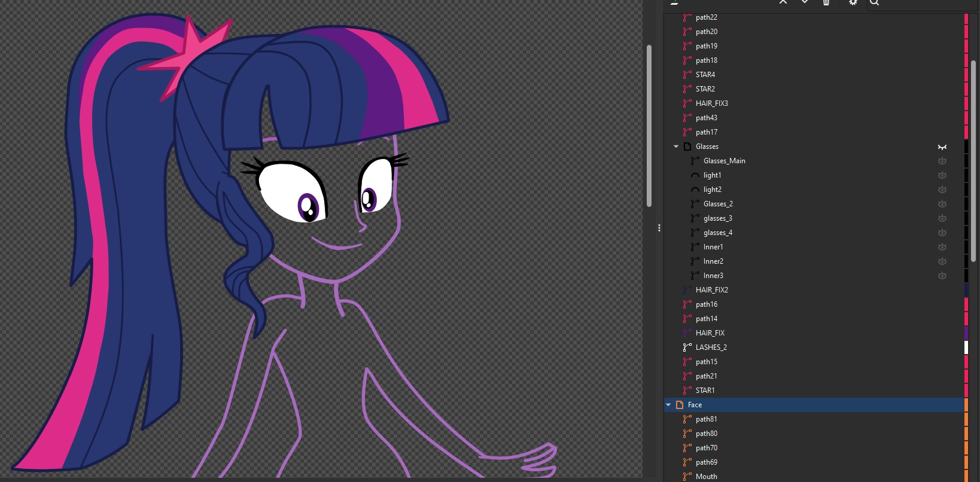Click the path icon beside path20
The height and width of the screenshot is (482, 980).
[x=687, y=32]
